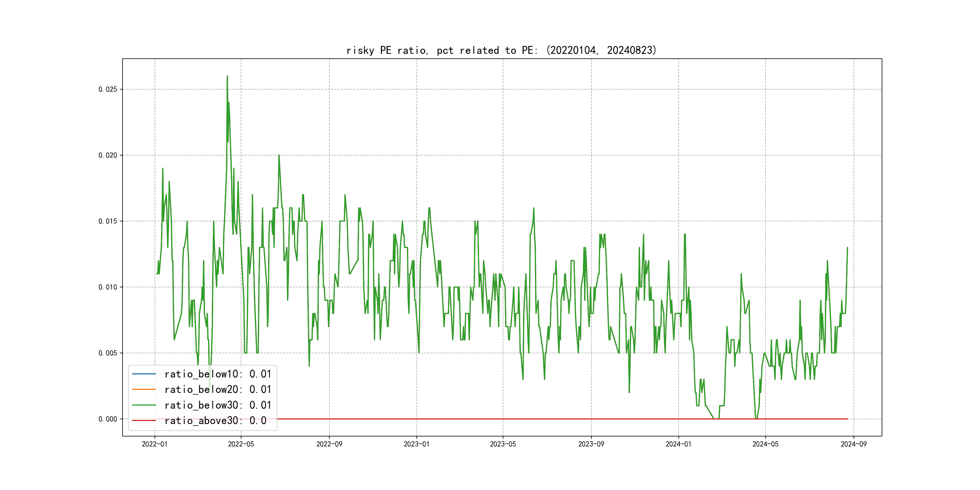The width and height of the screenshot is (980, 490).
Task: Click the 2022-01 x-axis tick label
Action: coord(155,444)
